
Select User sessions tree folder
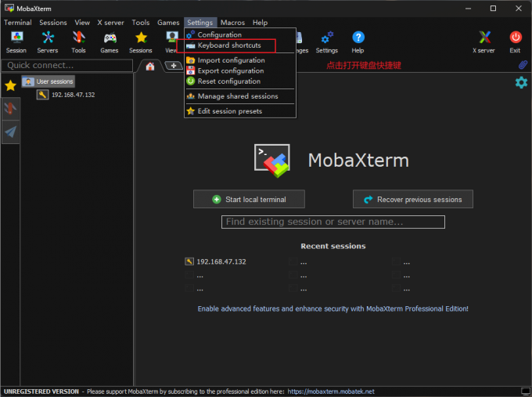49,81
